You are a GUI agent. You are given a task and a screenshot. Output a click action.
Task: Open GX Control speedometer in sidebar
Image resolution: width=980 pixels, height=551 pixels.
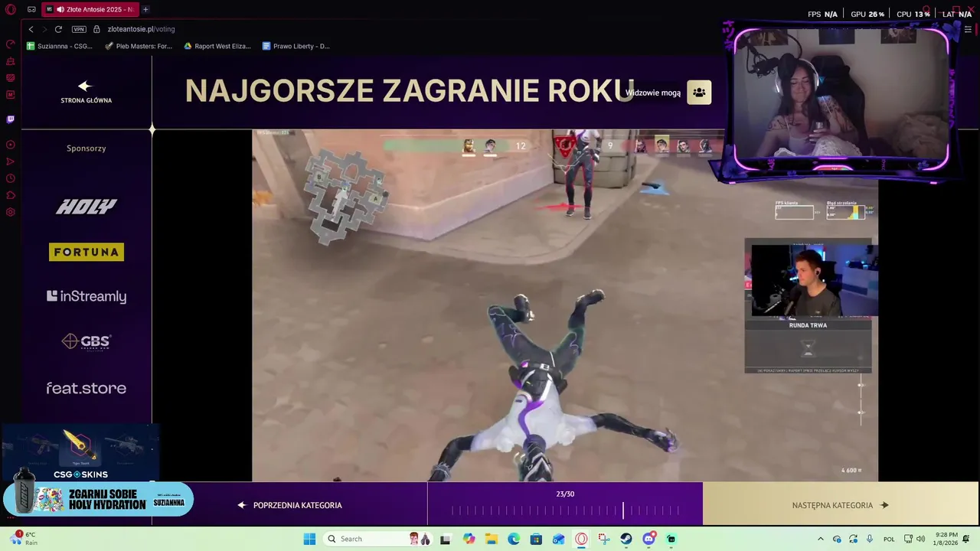[11, 44]
